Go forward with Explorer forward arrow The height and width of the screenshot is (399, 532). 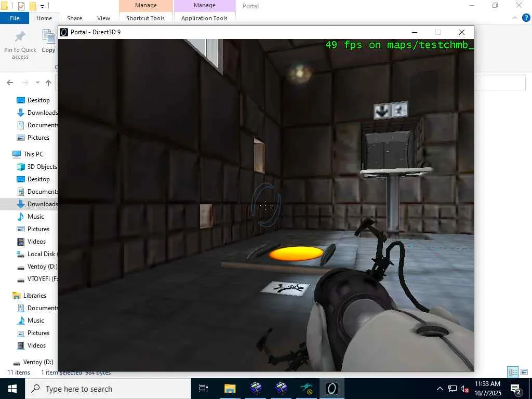click(25, 83)
